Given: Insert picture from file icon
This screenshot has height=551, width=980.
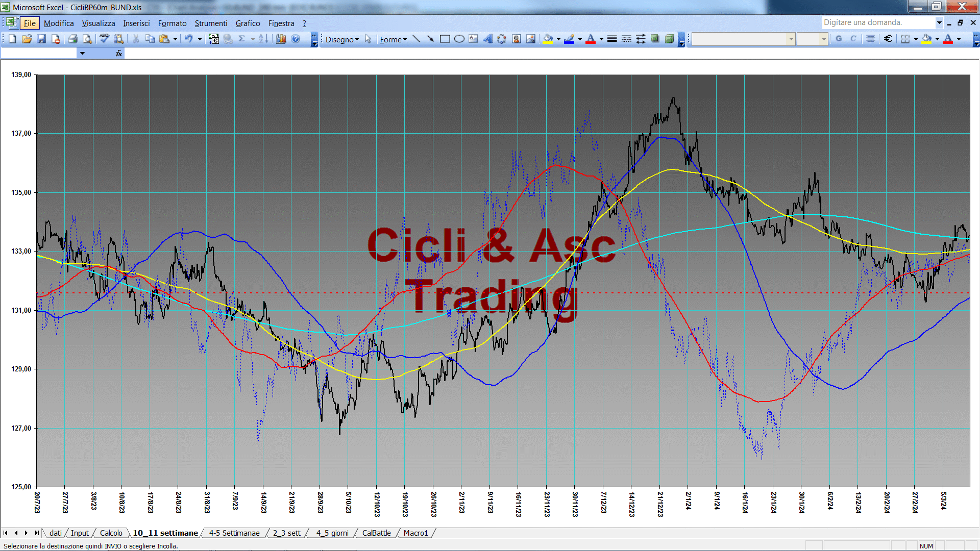Looking at the screenshot, I should point(531,39).
